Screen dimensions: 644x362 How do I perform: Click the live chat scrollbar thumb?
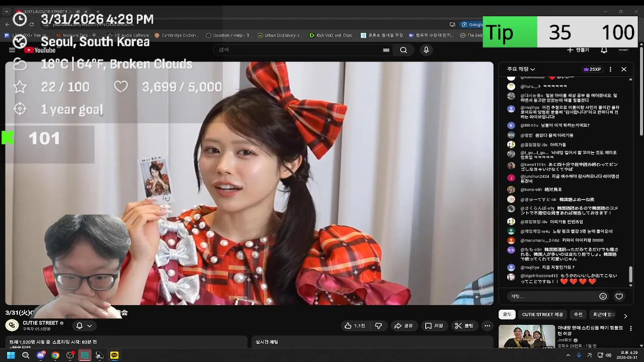(630, 275)
